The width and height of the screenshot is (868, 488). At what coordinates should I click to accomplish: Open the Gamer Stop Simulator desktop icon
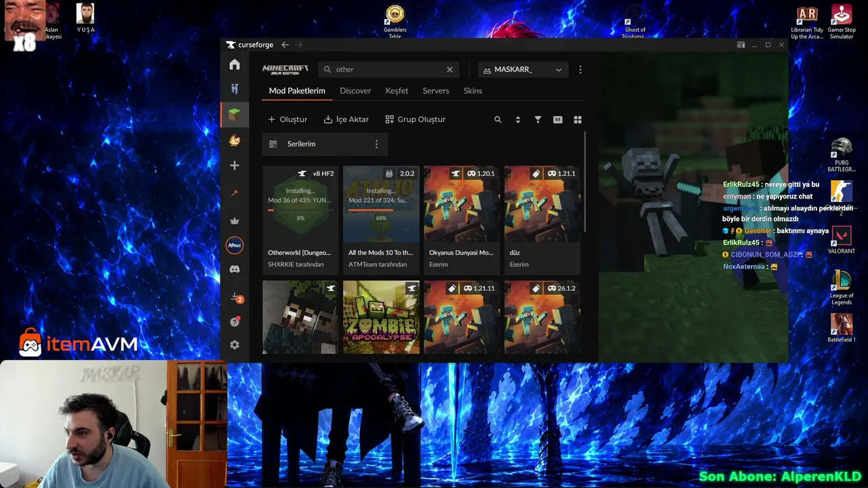pos(842,22)
